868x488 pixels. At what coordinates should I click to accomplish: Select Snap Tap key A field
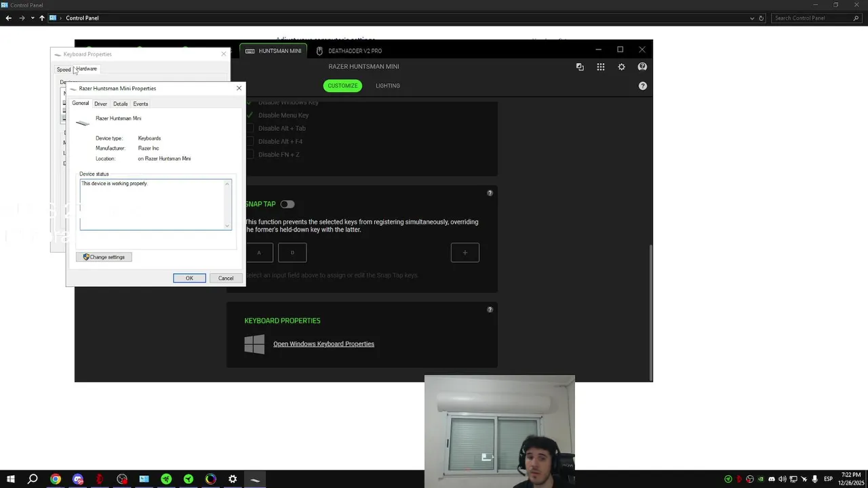[x=258, y=253]
